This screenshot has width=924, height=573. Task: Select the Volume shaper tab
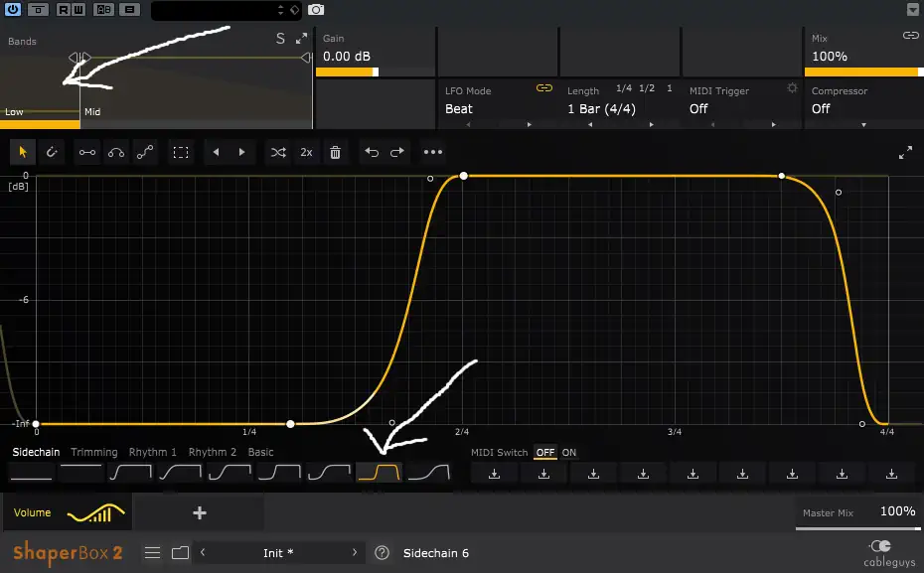point(68,513)
